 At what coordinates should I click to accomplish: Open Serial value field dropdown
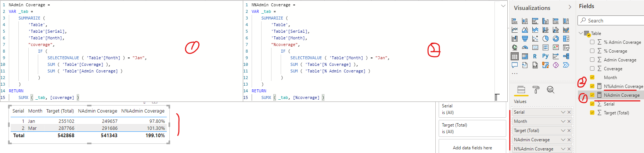(563, 112)
